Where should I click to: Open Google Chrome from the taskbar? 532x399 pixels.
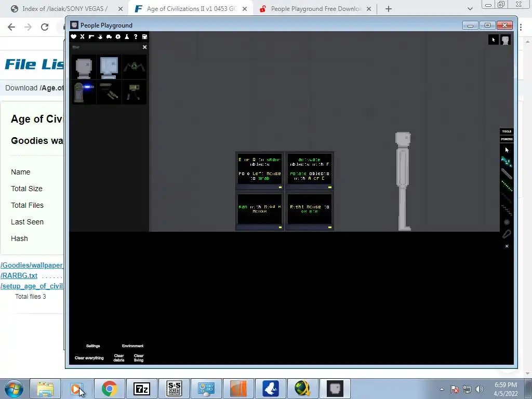coord(109,389)
